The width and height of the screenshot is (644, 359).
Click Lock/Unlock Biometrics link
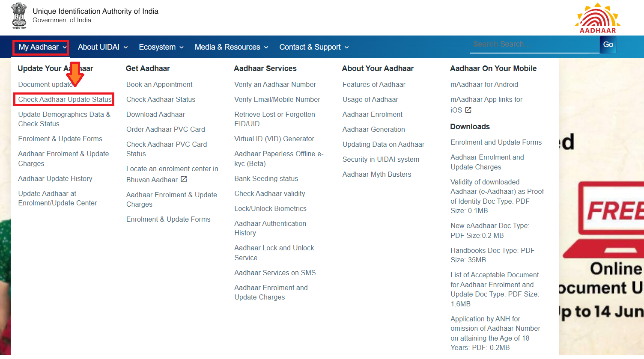pyautogui.click(x=270, y=208)
